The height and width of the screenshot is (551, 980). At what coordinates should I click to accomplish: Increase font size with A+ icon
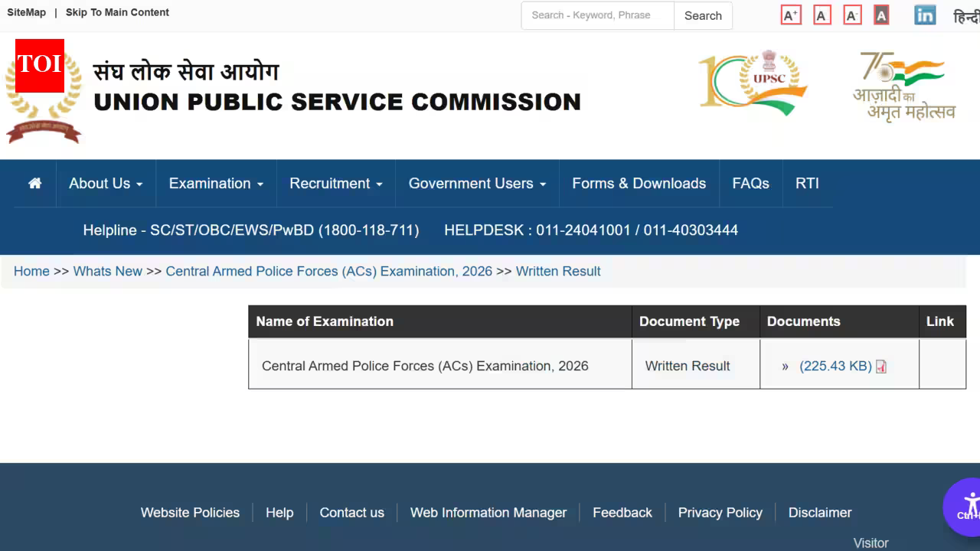pyautogui.click(x=791, y=15)
